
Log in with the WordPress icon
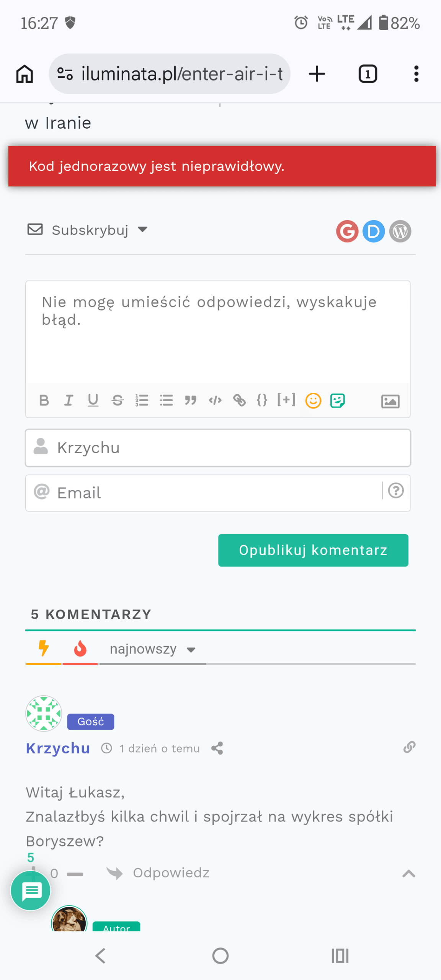[x=400, y=231]
